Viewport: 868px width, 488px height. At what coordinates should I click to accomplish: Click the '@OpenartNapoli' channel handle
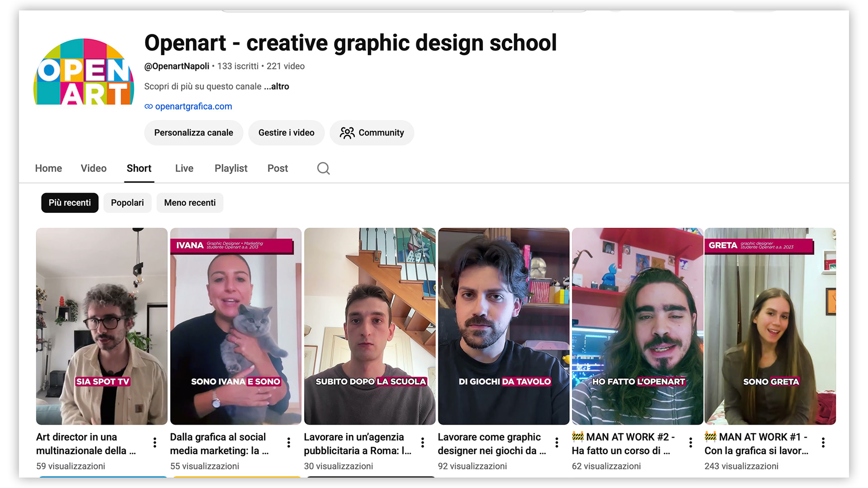tap(177, 66)
